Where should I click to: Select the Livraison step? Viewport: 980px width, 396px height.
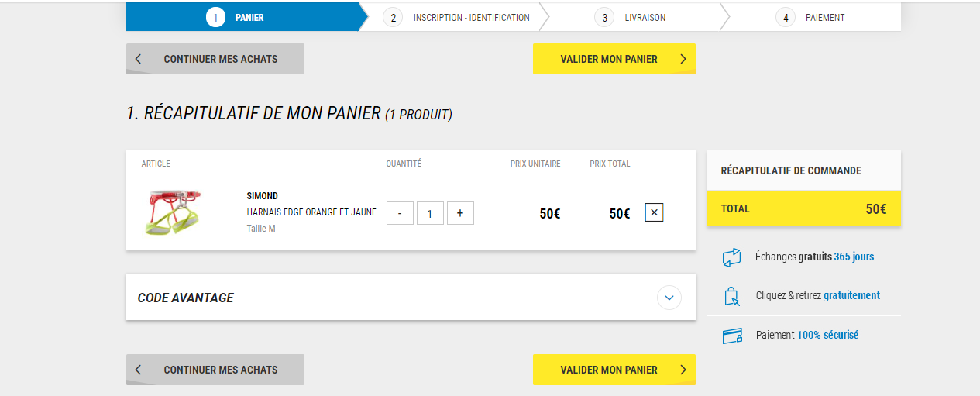(x=634, y=17)
